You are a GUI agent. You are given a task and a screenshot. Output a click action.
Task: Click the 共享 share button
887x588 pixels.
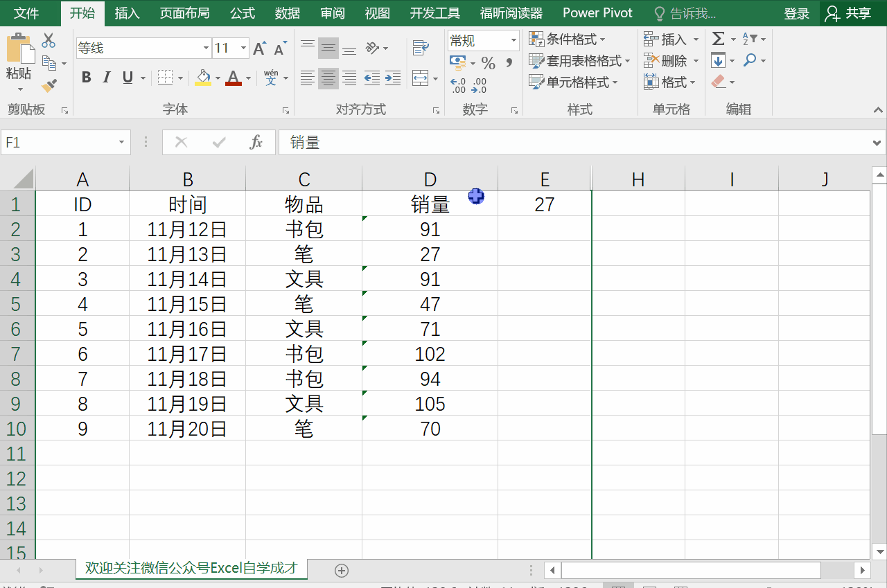pyautogui.click(x=850, y=13)
